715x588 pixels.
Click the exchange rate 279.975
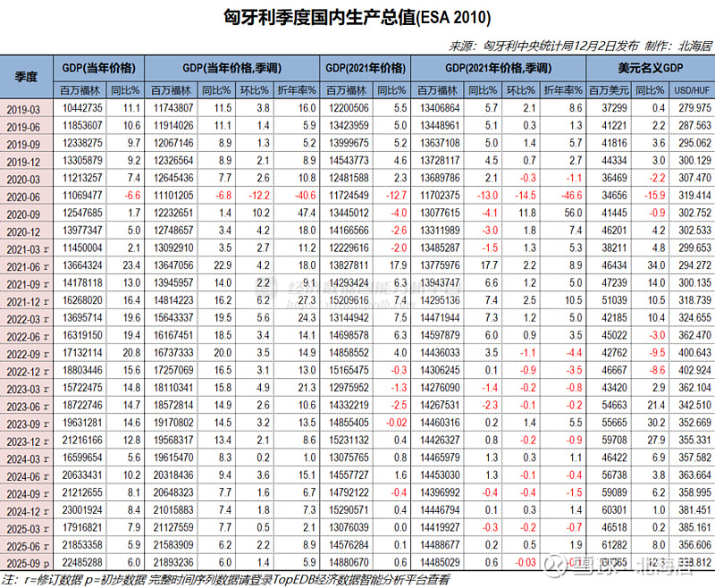click(695, 108)
